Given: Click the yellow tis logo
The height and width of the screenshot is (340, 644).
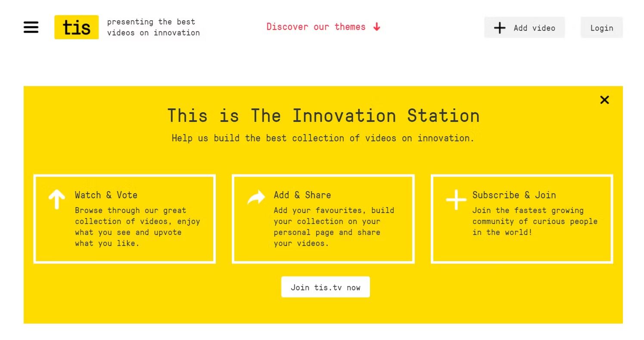Looking at the screenshot, I should 76,27.
